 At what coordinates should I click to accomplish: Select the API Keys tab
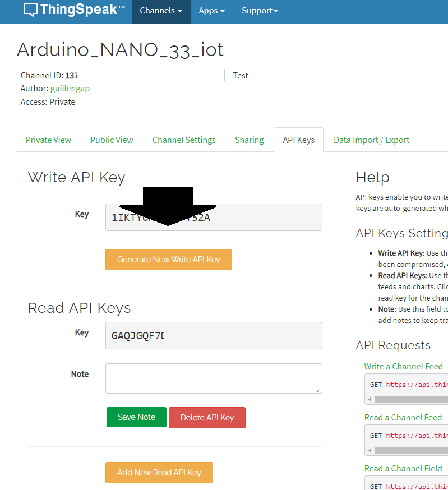tap(298, 140)
